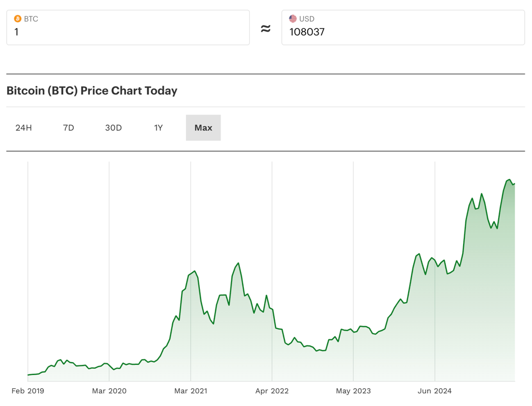The height and width of the screenshot is (406, 532).
Task: Show the 30D price chart
Action: (113, 128)
